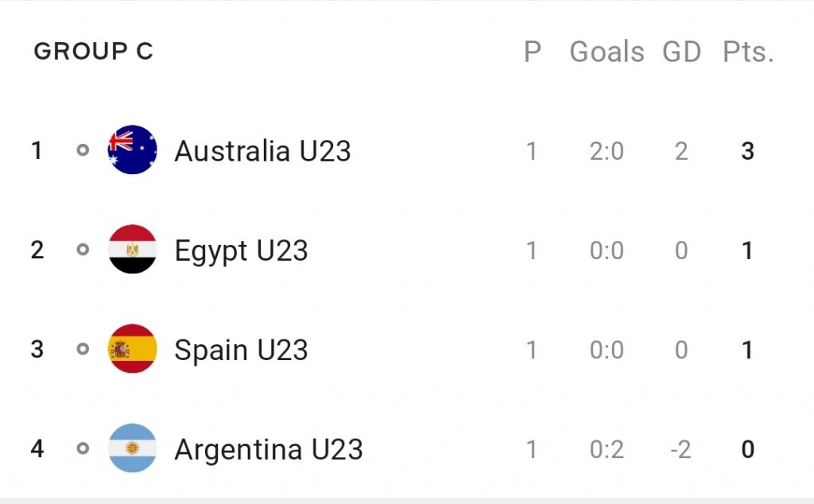Click Argentina's -2 goal difference value
Image resolution: width=814 pixels, height=504 pixels.
coord(680,449)
